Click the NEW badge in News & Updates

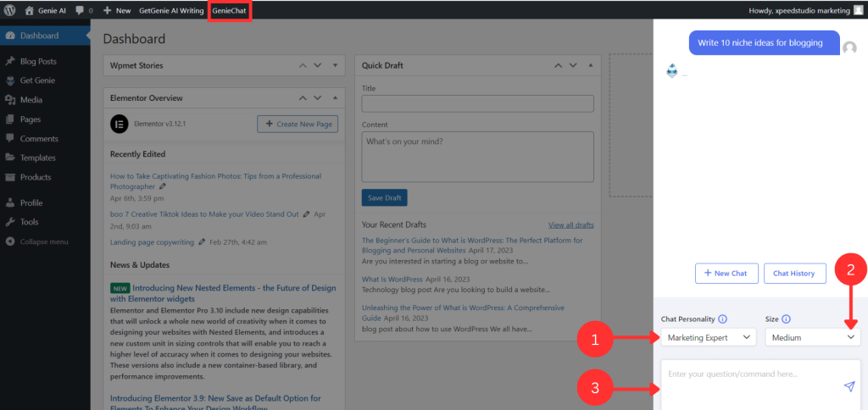point(120,288)
